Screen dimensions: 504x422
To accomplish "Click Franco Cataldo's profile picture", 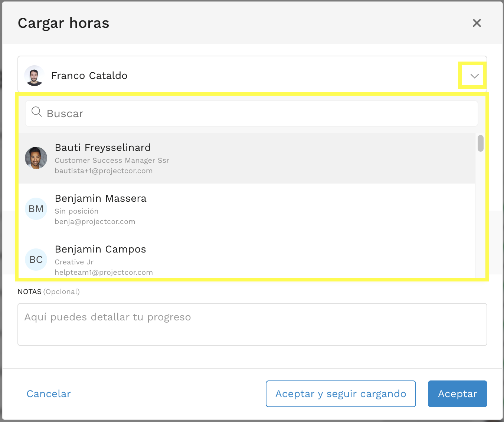I will coord(34,76).
